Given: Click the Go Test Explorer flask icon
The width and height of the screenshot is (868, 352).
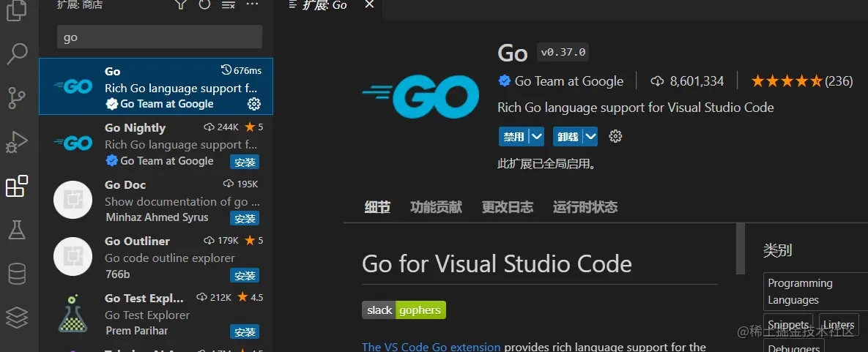Looking at the screenshot, I should click(73, 312).
